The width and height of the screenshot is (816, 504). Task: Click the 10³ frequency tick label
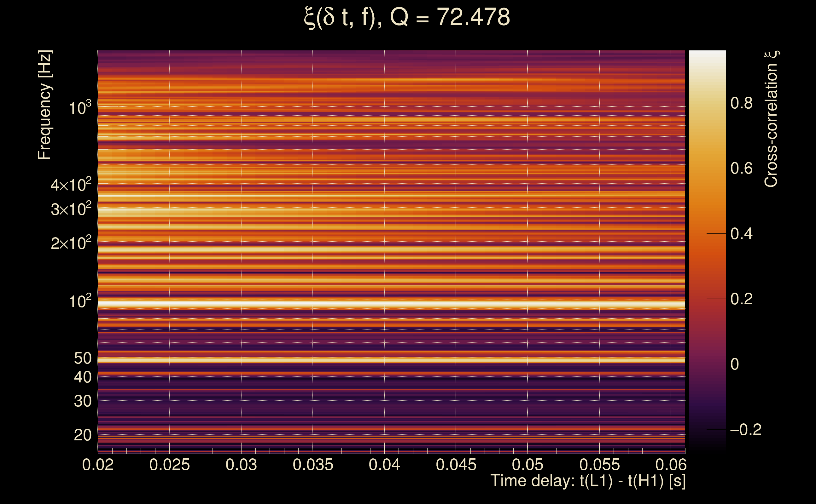[80, 108]
